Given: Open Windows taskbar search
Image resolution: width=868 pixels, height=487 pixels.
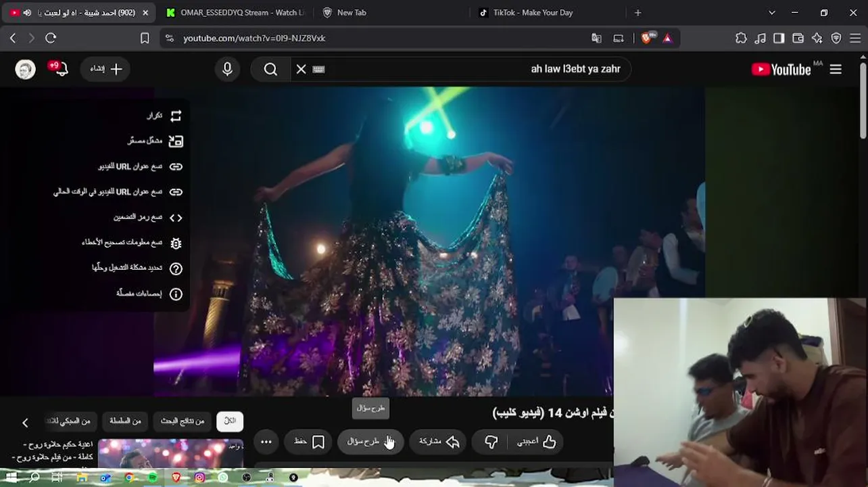Looking at the screenshot, I should coord(34,478).
